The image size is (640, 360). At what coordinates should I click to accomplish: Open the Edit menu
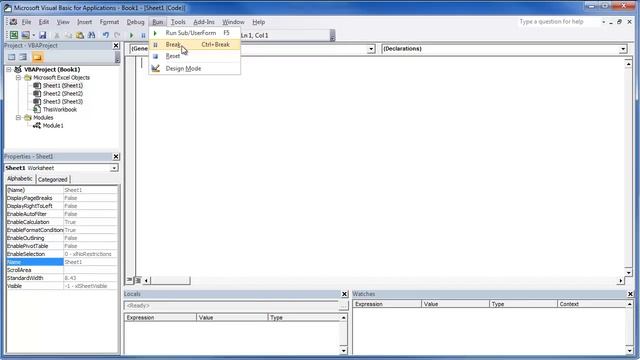[x=44, y=22]
